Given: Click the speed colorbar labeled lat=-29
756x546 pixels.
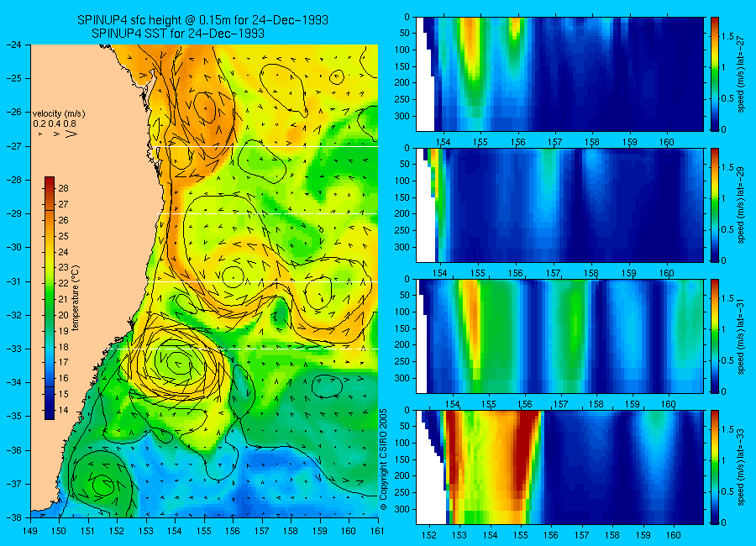Looking at the screenshot, I should point(715,205).
